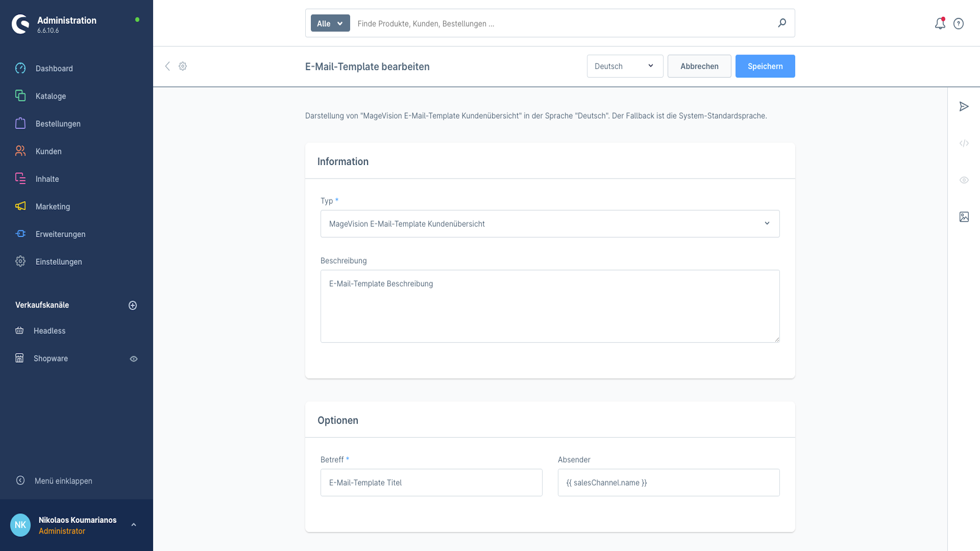Image resolution: width=980 pixels, height=551 pixels.
Task: Open the Deutsch language dropdown
Action: tap(625, 66)
